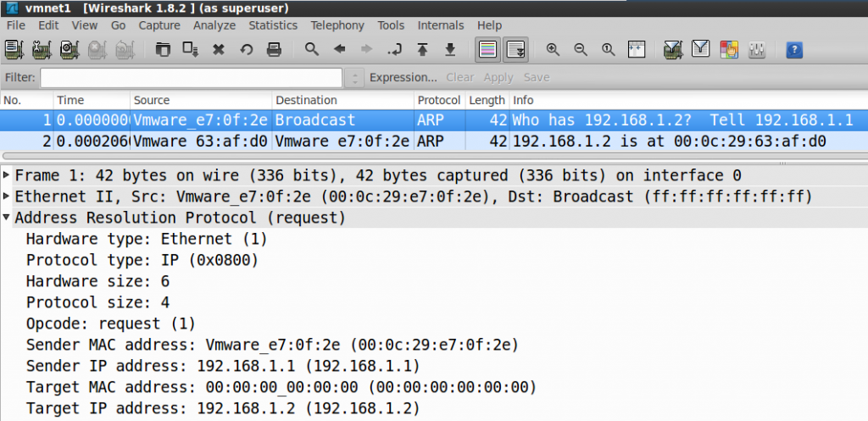Close this capture file X icon
Viewport: 868px width, 421px height.
click(219, 50)
